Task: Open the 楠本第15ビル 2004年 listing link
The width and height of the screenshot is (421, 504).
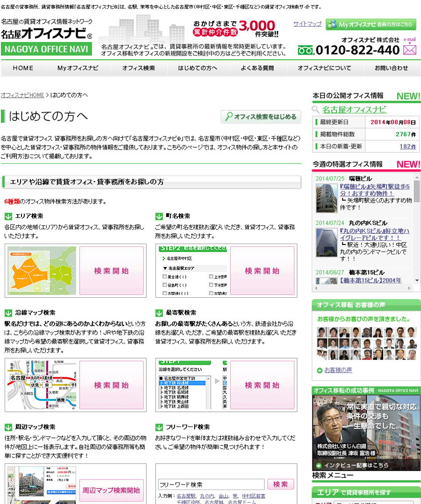Action: tap(371, 281)
